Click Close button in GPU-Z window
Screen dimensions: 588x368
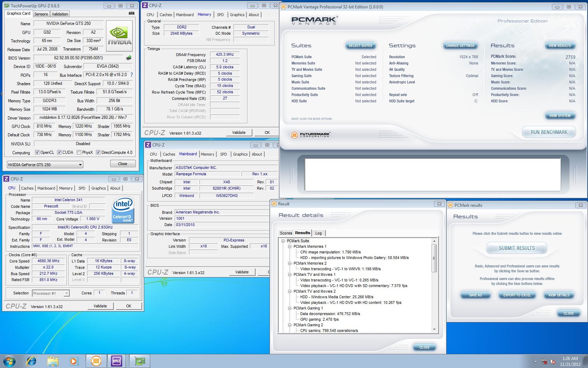[x=122, y=164]
